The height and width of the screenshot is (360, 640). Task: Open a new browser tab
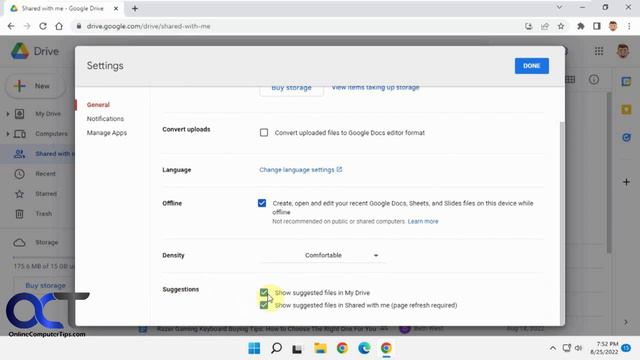click(135, 8)
